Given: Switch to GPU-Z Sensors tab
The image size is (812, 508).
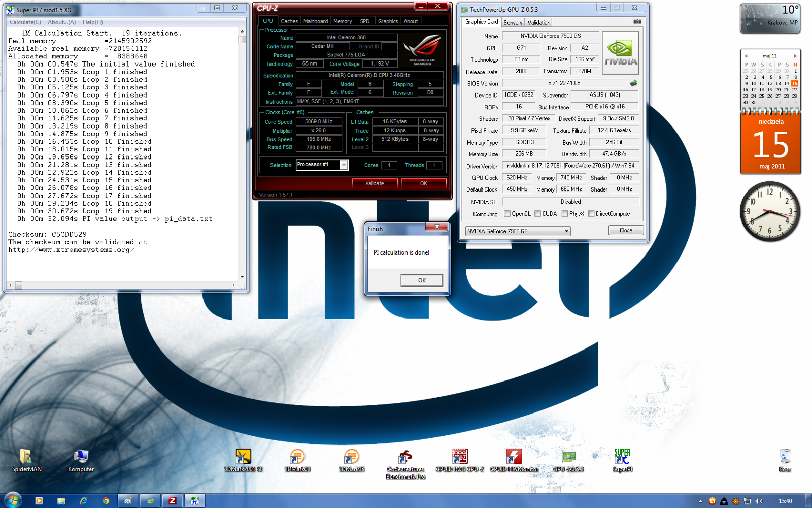Looking at the screenshot, I should [513, 23].
